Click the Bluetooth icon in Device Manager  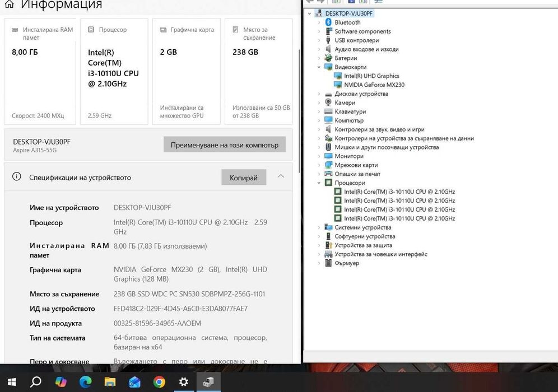328,22
